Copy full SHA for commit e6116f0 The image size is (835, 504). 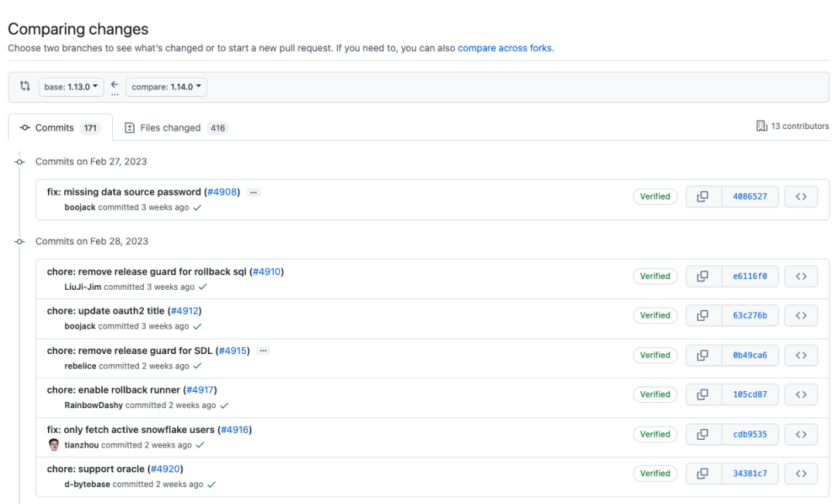(x=704, y=276)
